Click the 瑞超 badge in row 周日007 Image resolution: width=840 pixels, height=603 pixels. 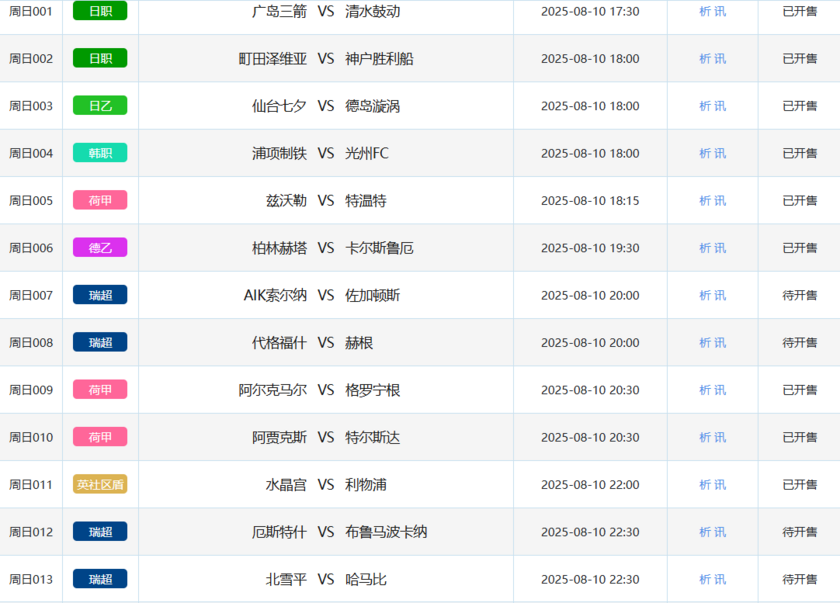pos(100,295)
